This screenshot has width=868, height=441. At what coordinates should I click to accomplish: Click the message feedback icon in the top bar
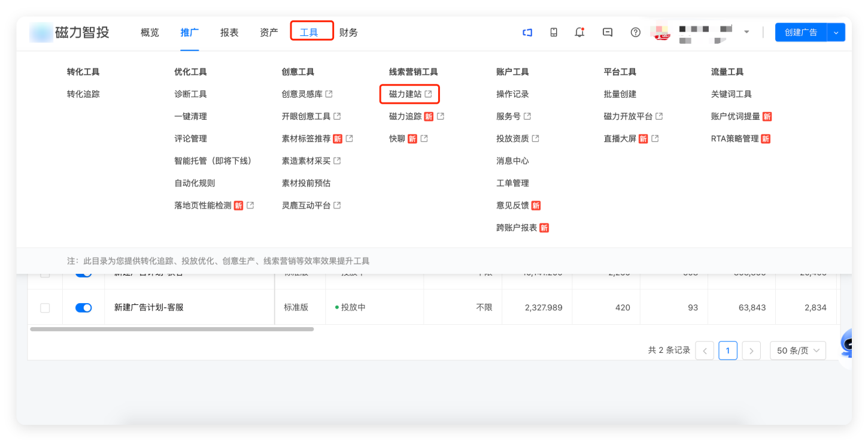point(607,32)
